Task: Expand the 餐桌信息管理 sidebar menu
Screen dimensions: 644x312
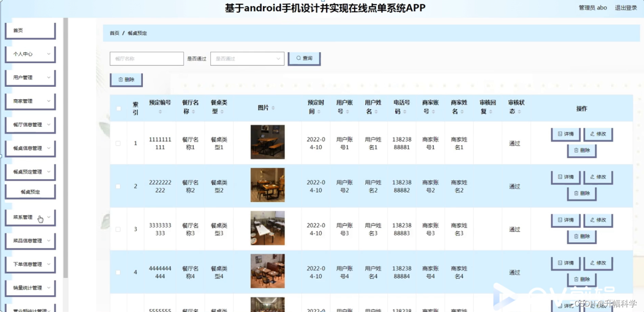Action: pos(30,148)
